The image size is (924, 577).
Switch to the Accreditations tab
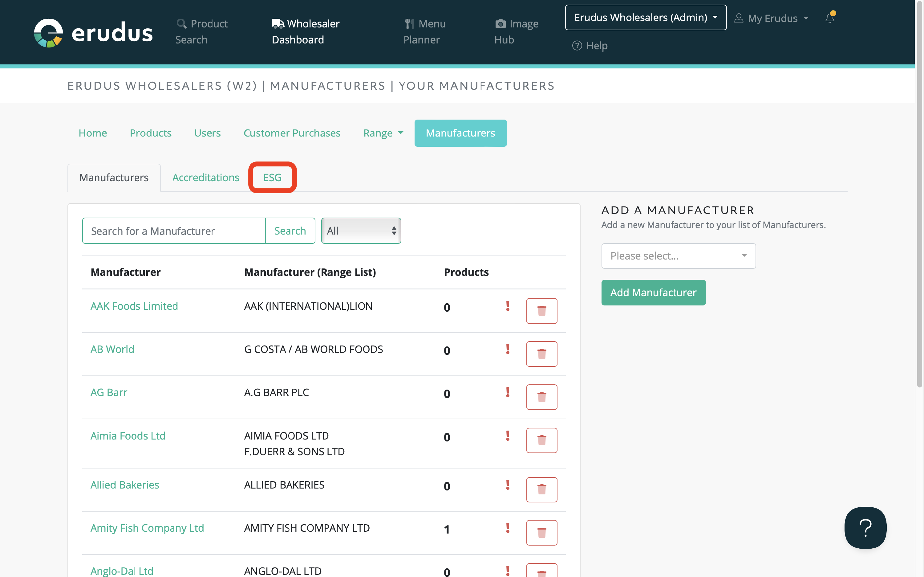click(205, 178)
